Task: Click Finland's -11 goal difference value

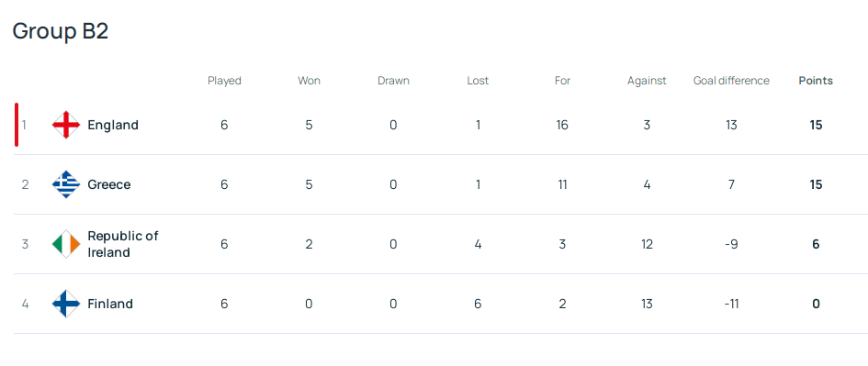Action: pos(731,304)
